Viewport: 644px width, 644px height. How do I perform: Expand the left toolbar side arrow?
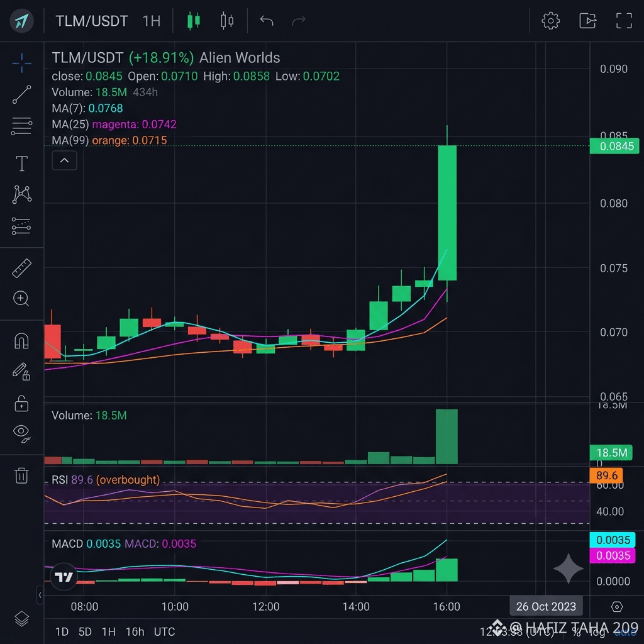pyautogui.click(x=40, y=595)
